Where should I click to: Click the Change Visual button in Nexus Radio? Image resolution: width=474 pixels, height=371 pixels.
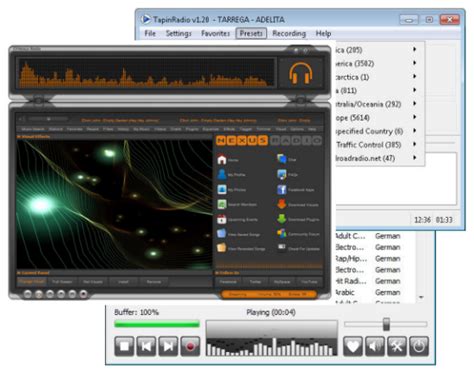[32, 282]
